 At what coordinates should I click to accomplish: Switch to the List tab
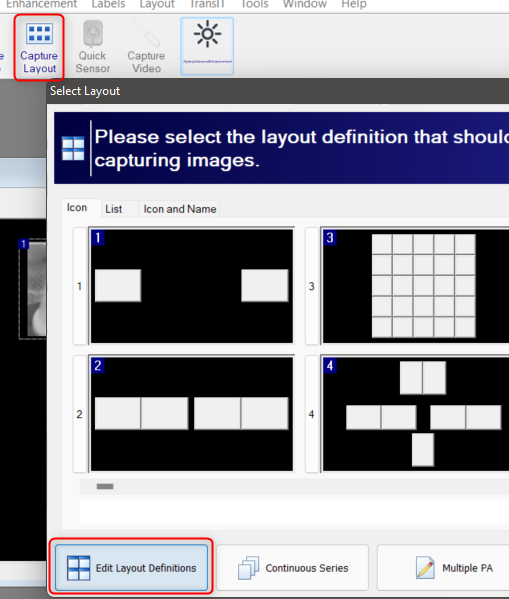tap(113, 209)
